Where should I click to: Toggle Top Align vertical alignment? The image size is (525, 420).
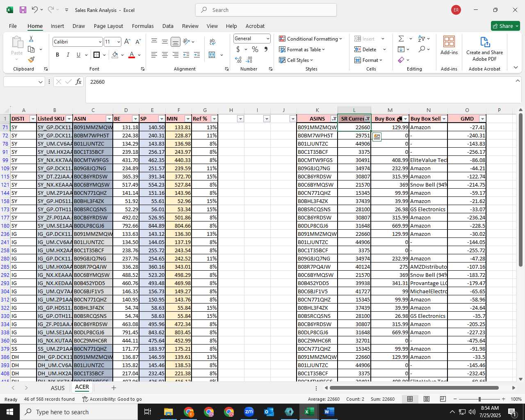(154, 41)
